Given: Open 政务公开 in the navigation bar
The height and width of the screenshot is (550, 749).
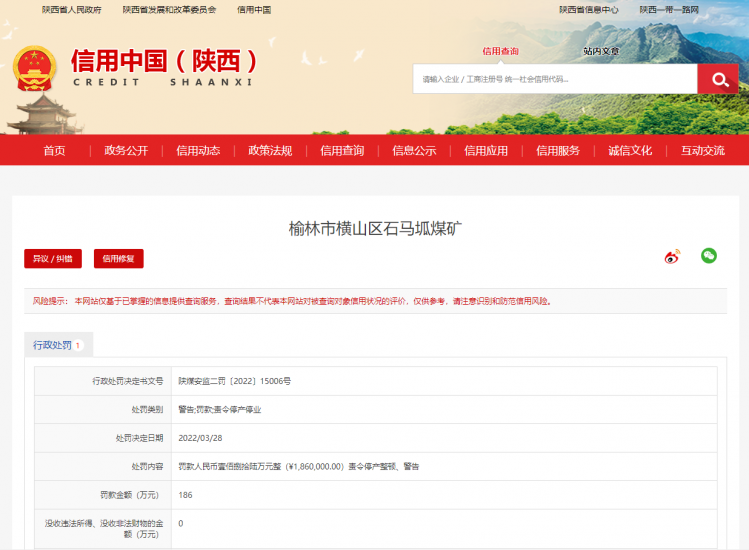Looking at the screenshot, I should click(126, 151).
